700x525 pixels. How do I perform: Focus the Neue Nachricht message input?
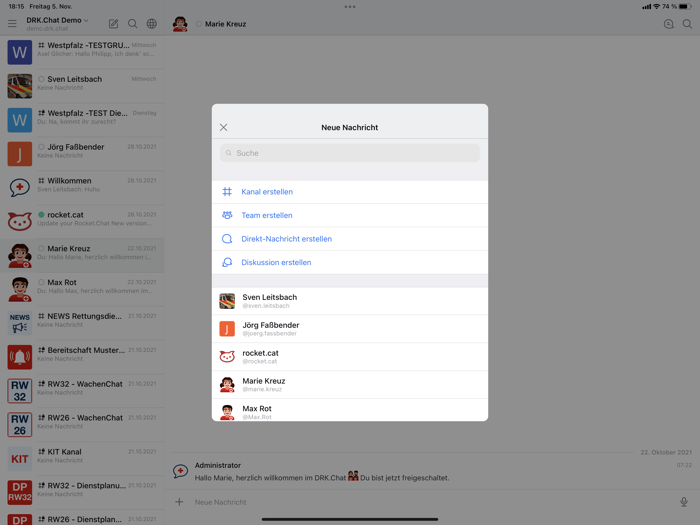[433, 502]
